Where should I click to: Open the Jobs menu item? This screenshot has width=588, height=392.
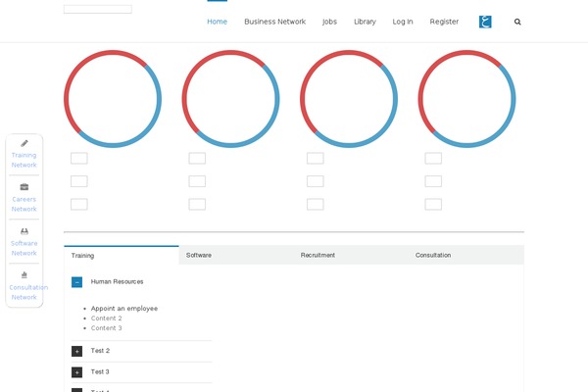click(329, 22)
